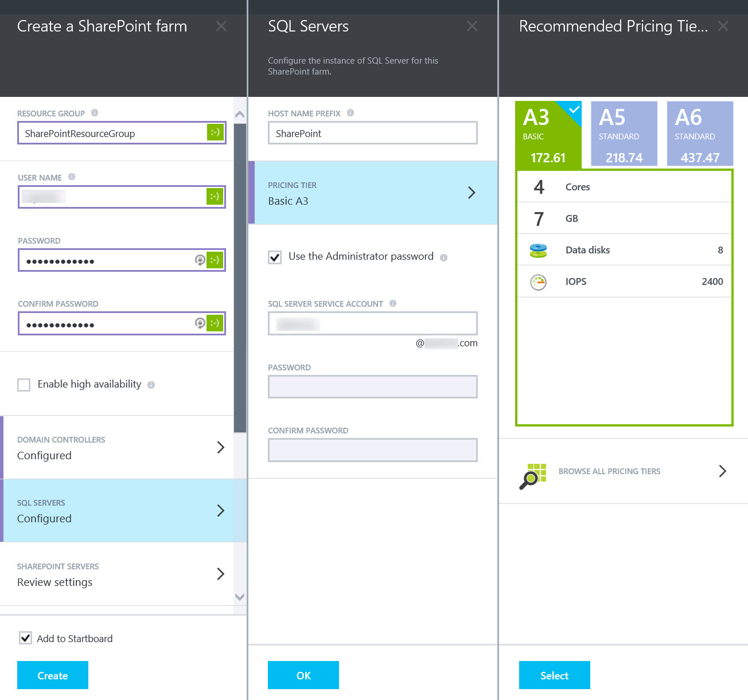Image resolution: width=748 pixels, height=700 pixels.
Task: Toggle Add to Startboard checkbox
Action: [25, 638]
